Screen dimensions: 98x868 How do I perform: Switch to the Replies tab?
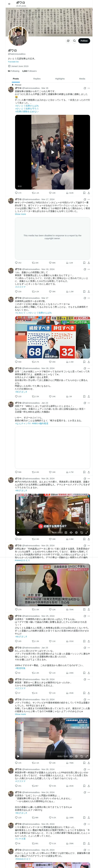point(37,79)
